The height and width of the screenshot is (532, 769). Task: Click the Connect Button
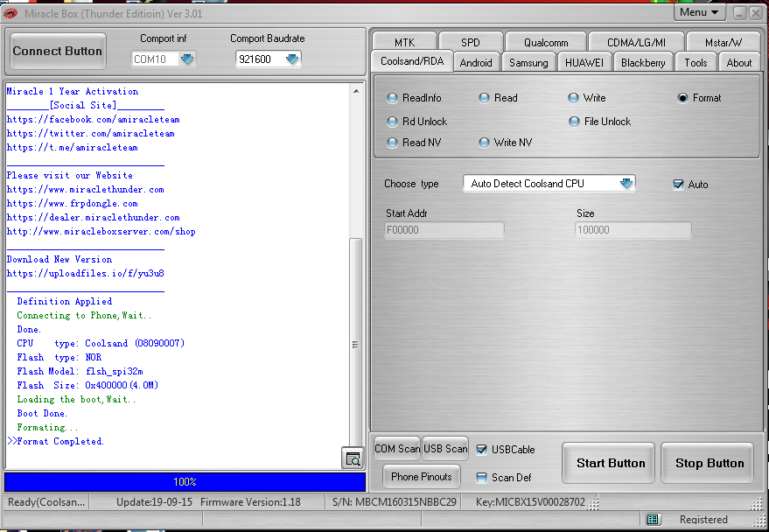pyautogui.click(x=58, y=52)
